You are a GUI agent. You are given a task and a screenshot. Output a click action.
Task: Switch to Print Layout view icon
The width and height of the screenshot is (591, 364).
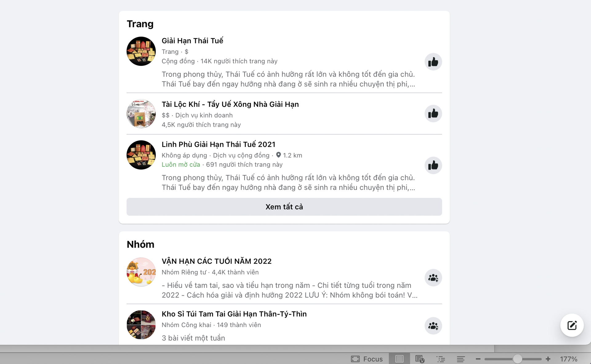(399, 359)
